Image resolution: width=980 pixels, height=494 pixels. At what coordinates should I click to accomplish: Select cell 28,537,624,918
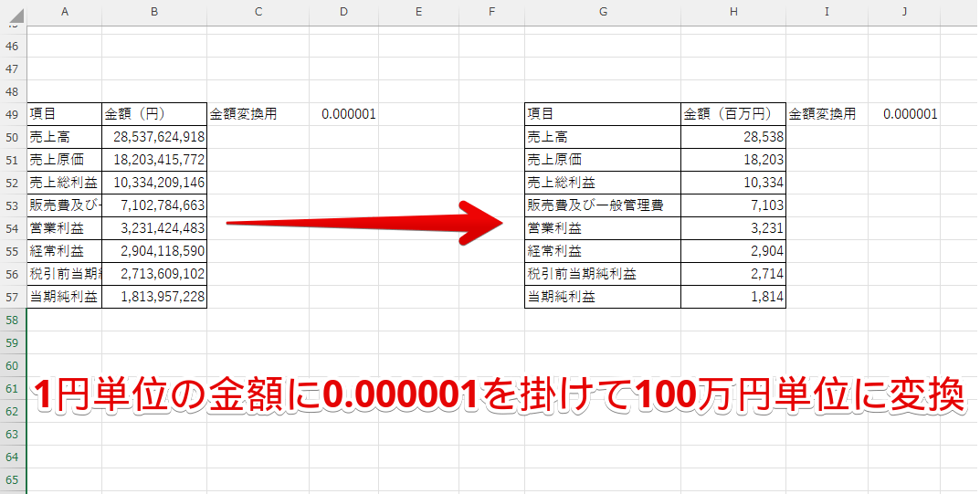point(154,137)
